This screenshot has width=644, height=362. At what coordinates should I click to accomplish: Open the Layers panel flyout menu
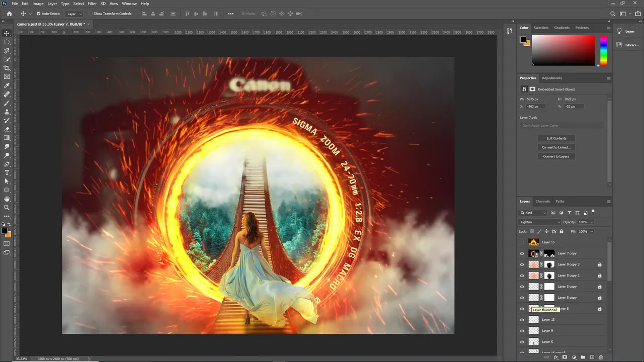609,202
